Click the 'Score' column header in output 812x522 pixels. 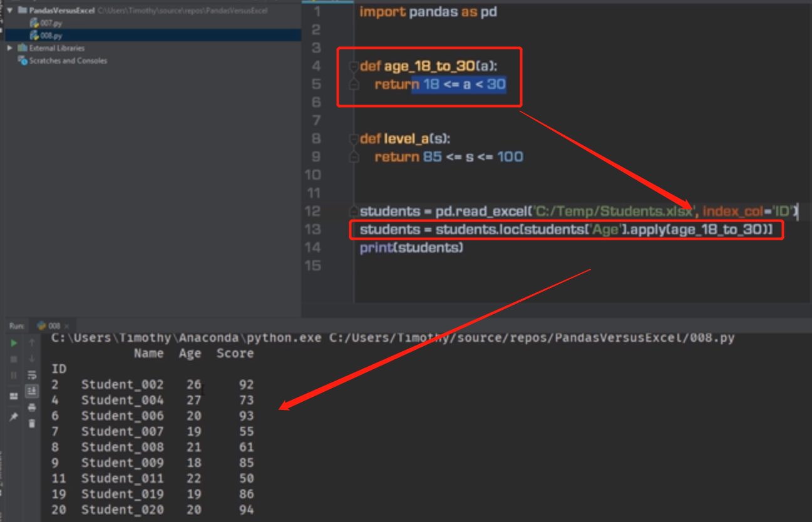click(235, 354)
